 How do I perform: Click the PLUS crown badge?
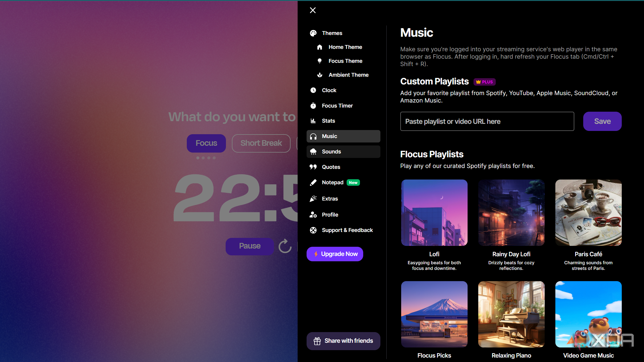(x=484, y=82)
